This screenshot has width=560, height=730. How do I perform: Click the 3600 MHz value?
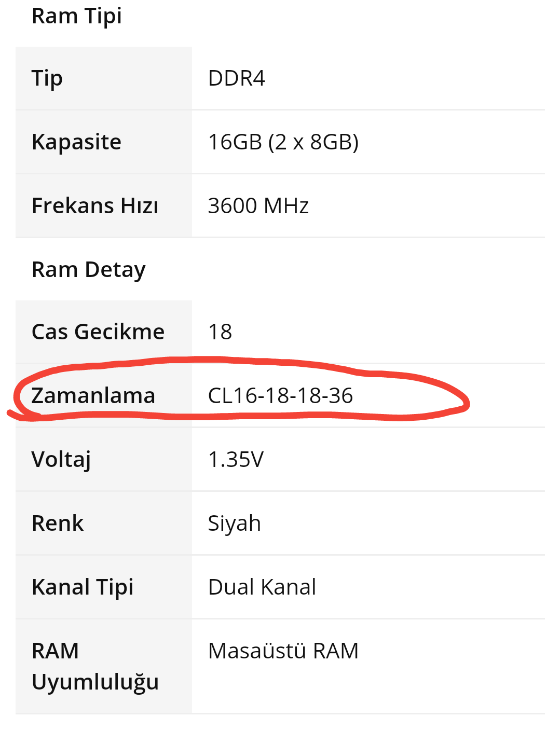[x=258, y=206]
